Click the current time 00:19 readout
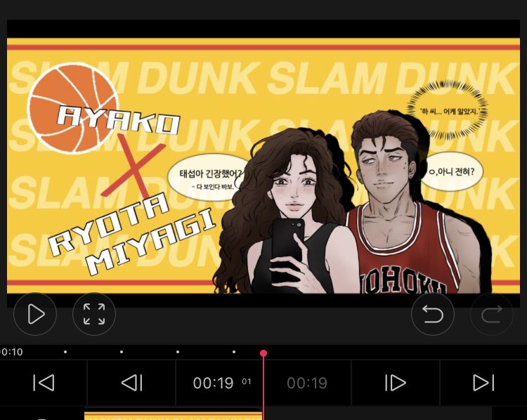 point(213,383)
